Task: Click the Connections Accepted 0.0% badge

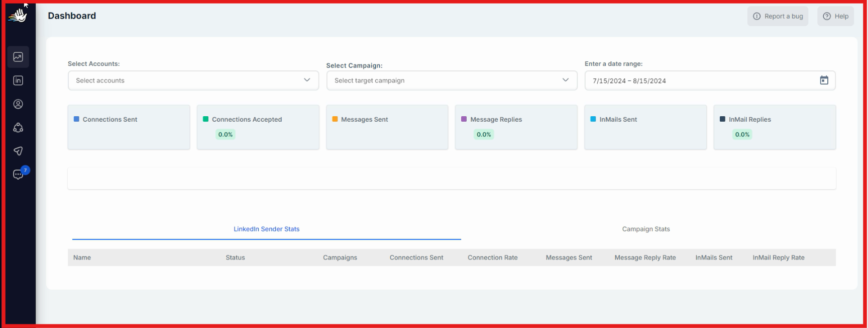Action: tap(226, 134)
